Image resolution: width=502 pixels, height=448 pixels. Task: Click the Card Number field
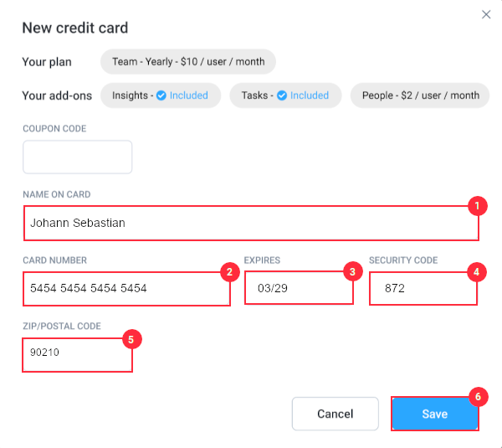pos(126,288)
